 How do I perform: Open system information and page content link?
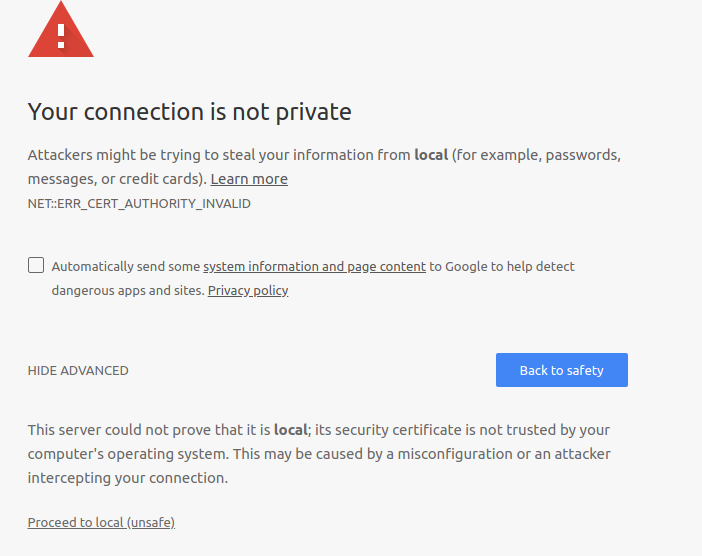click(314, 267)
